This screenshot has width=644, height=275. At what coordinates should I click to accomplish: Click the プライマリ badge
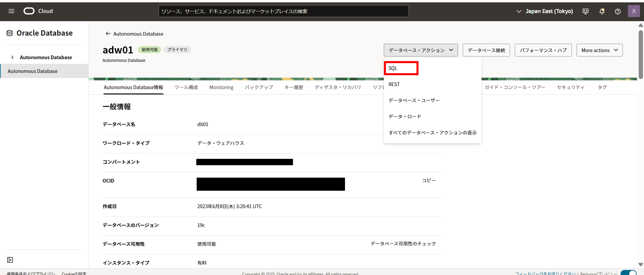(177, 50)
